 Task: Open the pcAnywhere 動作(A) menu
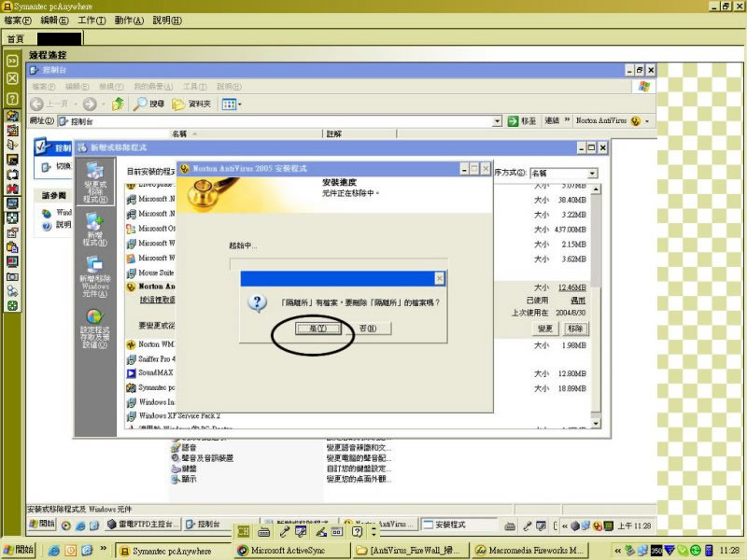(129, 20)
